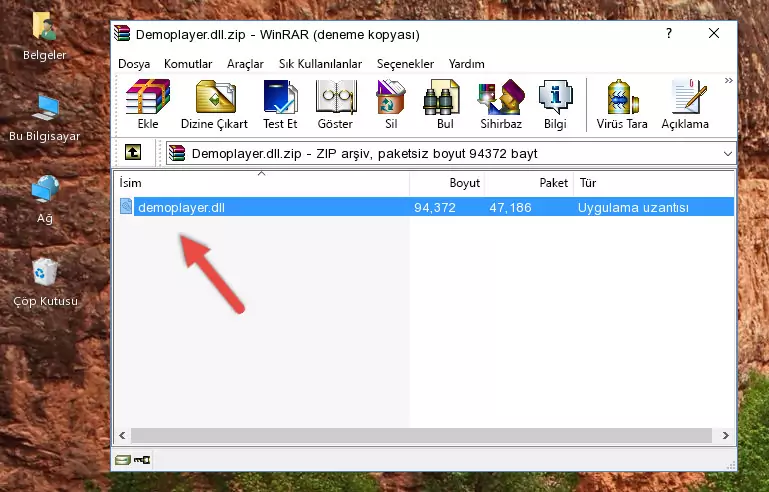The height and width of the screenshot is (492, 769).
Task: Open the Seçenekler menu
Action: (405, 64)
